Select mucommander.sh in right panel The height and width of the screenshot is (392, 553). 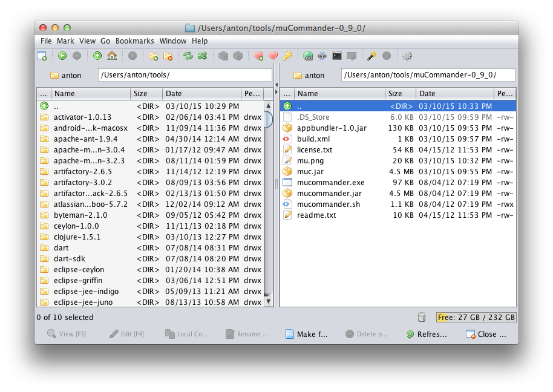pos(398,204)
